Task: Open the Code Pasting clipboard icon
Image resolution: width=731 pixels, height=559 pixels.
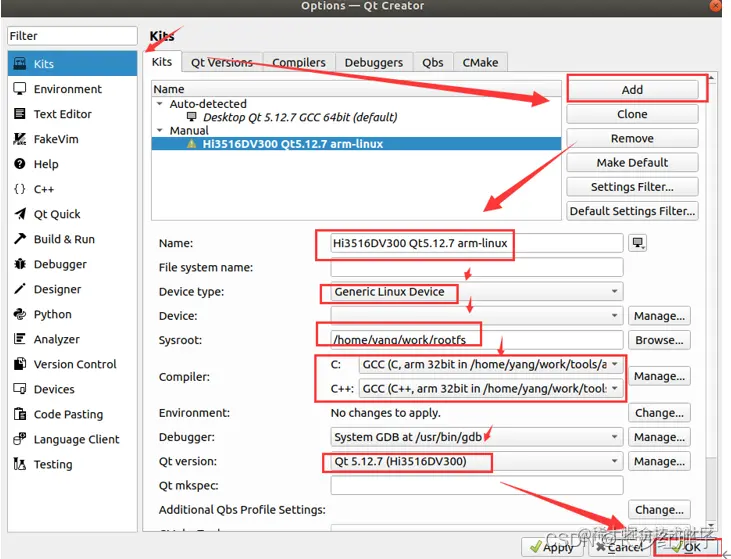Action: [20, 414]
